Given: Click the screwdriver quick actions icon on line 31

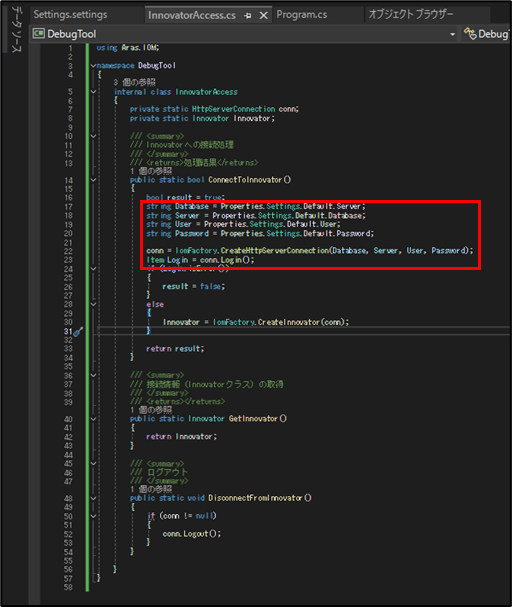Looking at the screenshot, I should tap(79, 331).
